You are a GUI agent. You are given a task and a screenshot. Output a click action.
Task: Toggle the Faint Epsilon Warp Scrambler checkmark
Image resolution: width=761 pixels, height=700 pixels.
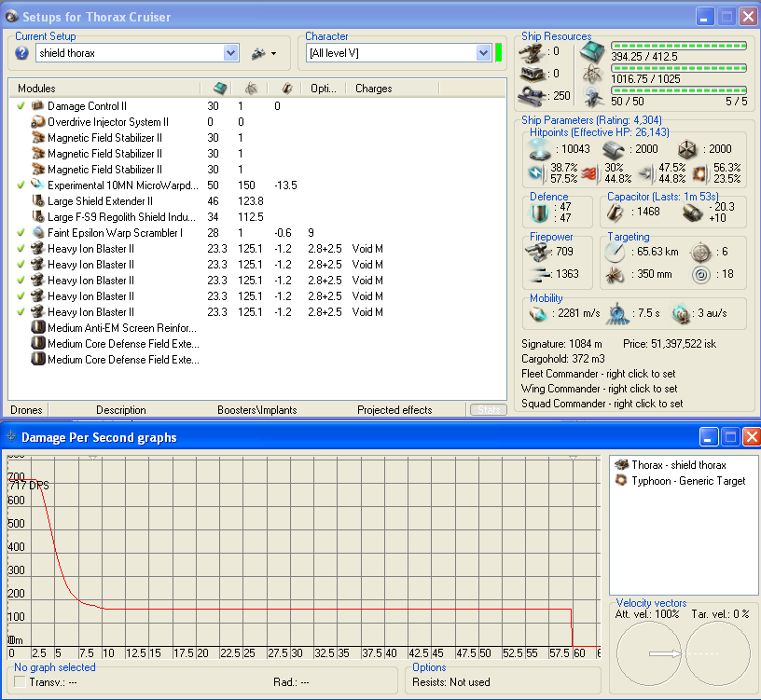[21, 232]
